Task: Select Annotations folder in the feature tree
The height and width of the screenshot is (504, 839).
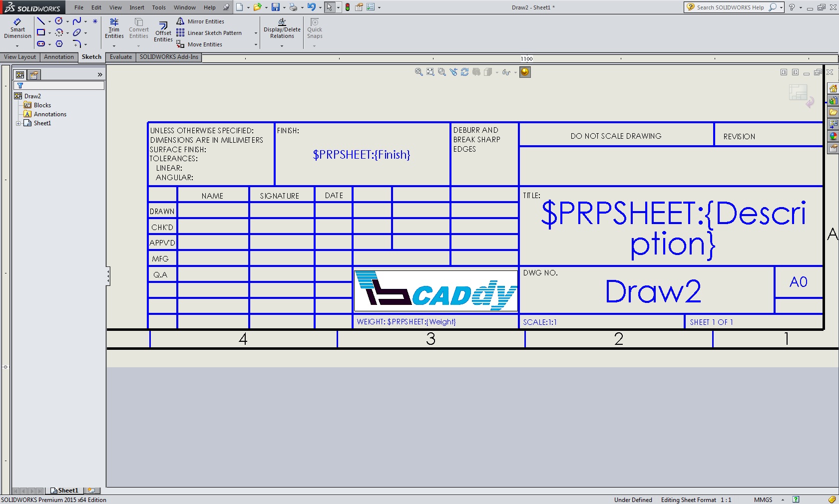Action: [x=50, y=114]
